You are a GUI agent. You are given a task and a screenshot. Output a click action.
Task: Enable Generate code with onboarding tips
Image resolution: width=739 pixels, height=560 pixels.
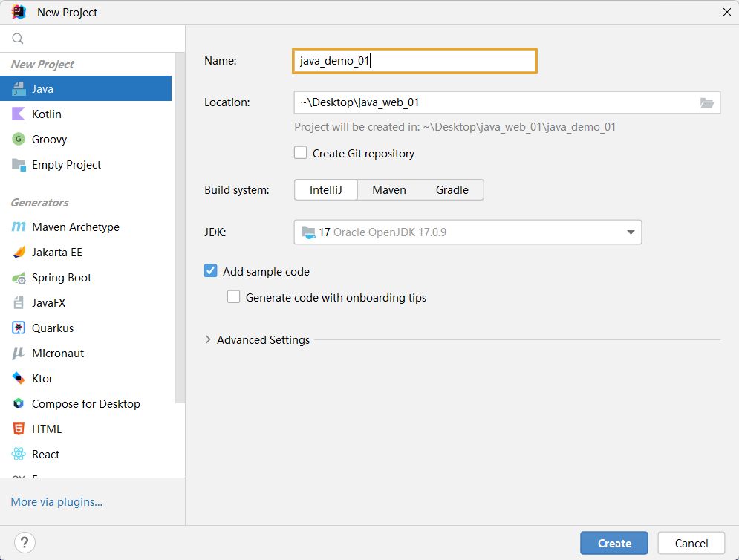(x=233, y=296)
